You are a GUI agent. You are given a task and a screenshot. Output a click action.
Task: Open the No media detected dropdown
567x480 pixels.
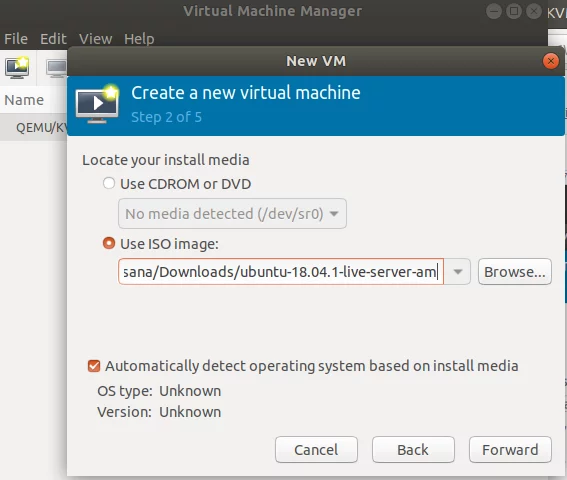[x=232, y=213]
